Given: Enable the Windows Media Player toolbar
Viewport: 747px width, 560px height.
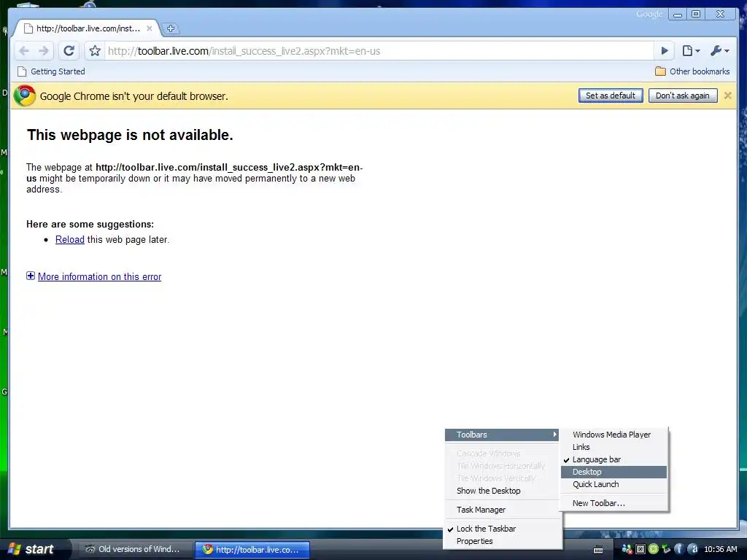Looking at the screenshot, I should click(x=614, y=435).
